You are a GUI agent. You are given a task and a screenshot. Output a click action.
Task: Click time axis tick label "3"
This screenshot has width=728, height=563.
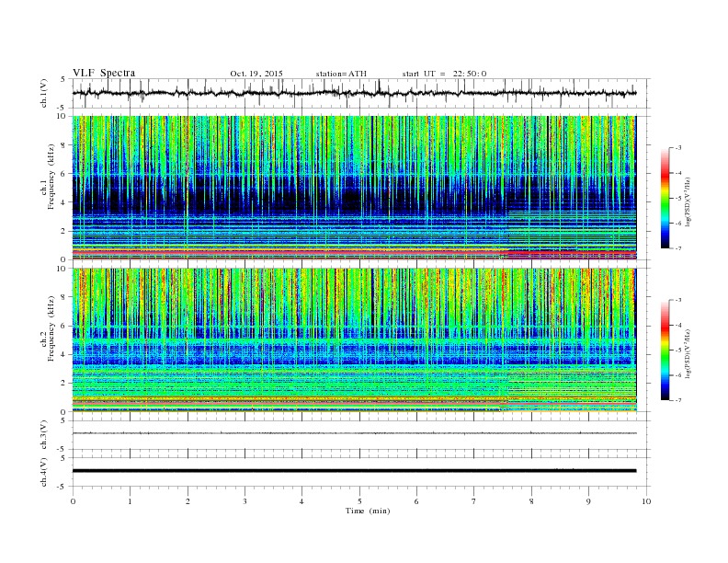coord(245,501)
